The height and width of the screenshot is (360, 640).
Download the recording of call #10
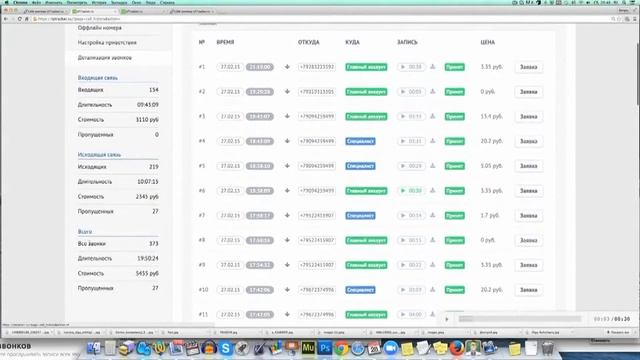pos(433,289)
